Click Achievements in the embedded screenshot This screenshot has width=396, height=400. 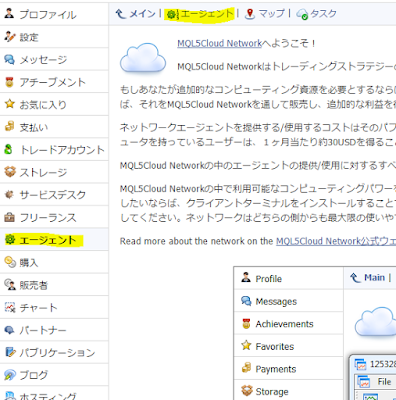tap(289, 323)
